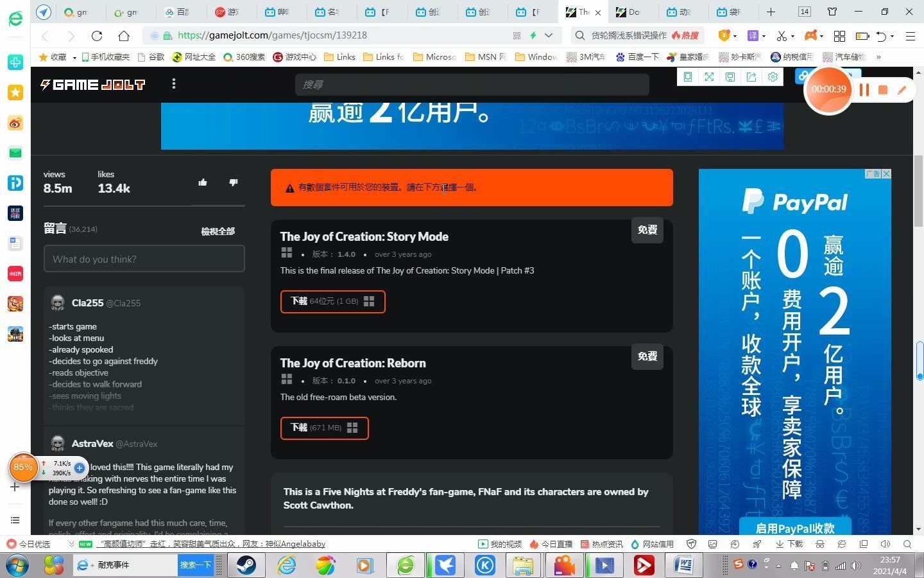
Task: Go back with browser back arrow
Action: point(45,36)
